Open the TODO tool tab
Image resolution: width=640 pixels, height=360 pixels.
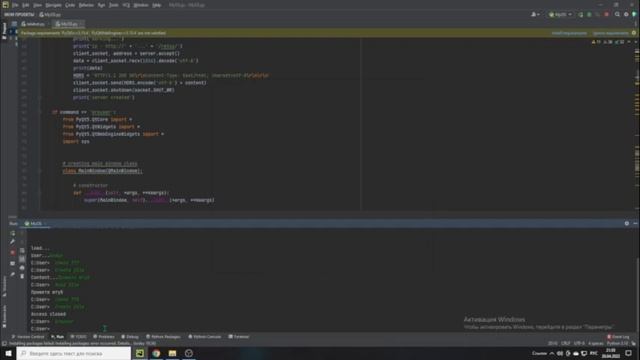[78, 337]
